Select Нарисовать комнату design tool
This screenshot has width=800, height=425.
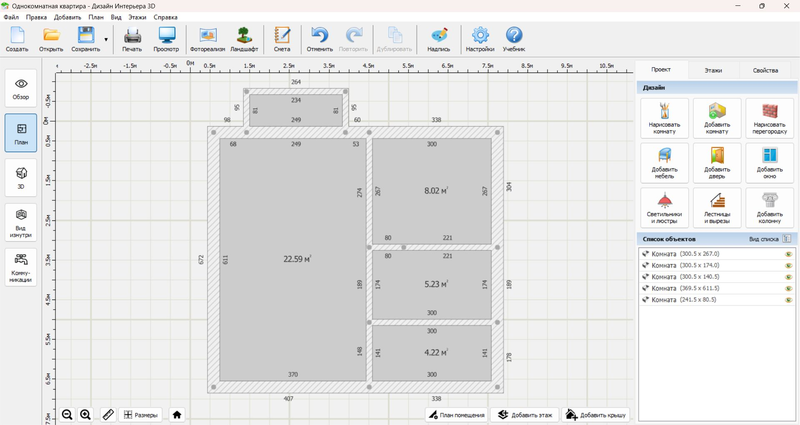click(x=664, y=118)
